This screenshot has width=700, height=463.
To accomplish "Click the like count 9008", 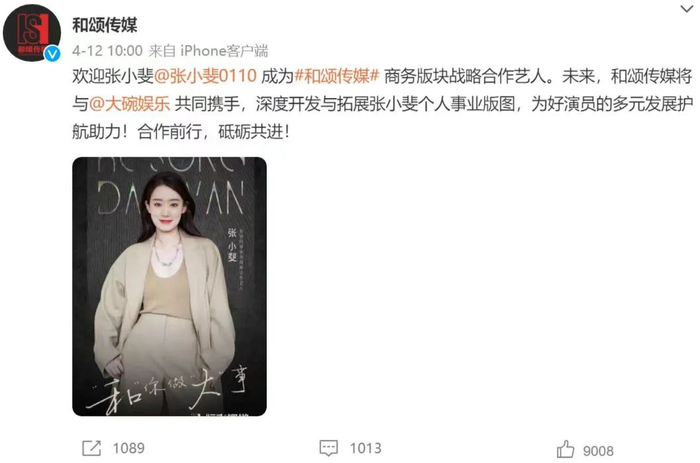I will coord(598,451).
